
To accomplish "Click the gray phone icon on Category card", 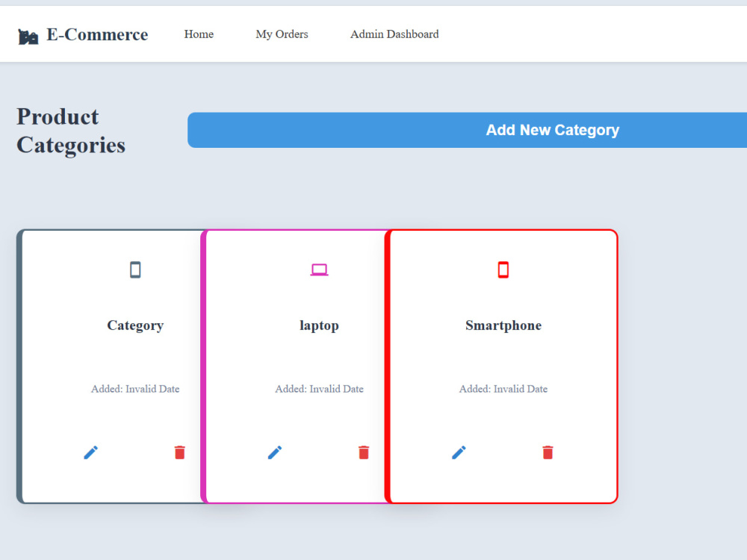I will 135,270.
